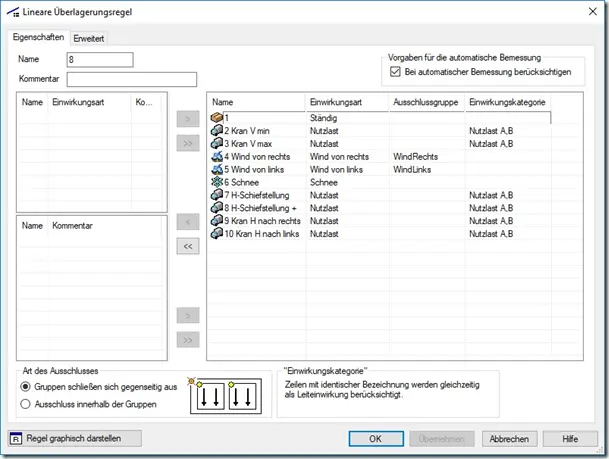The image size is (609, 459).
Task: Select the row '4 Wind von rechts'
Action: click(381, 156)
